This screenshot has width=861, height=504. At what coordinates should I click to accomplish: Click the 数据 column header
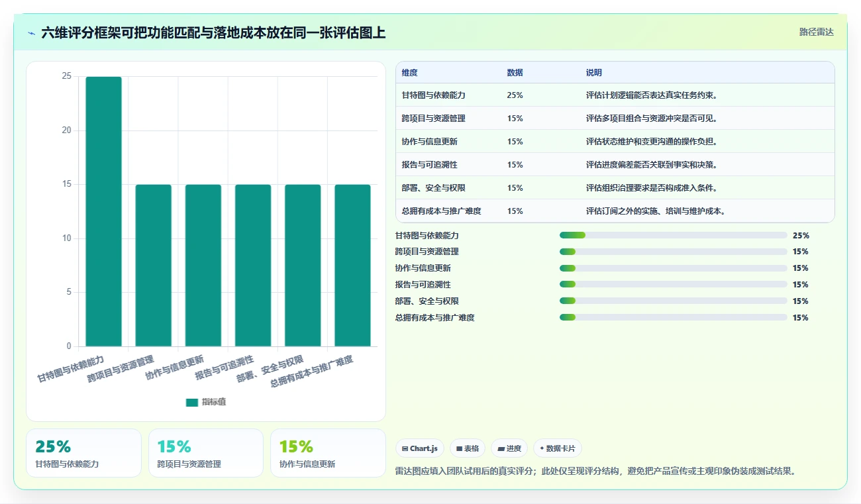tap(515, 73)
